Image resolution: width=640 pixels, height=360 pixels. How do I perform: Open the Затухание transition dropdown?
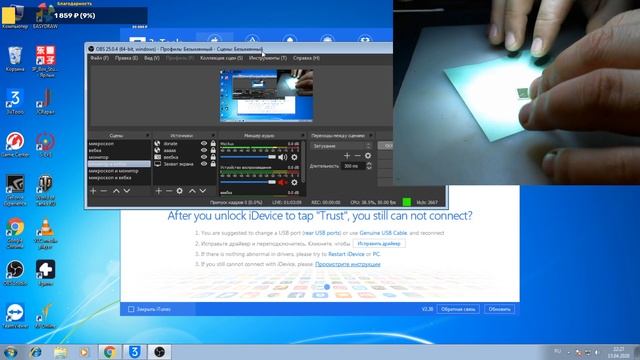pyautogui.click(x=341, y=146)
